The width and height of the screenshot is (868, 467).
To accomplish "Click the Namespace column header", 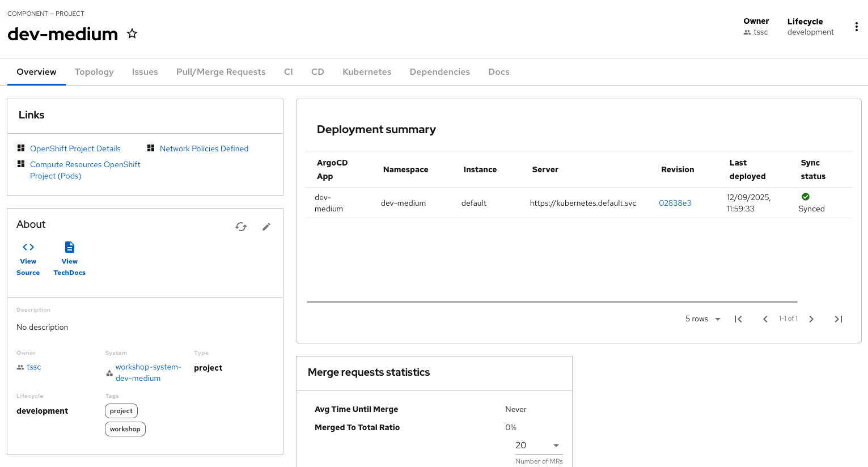I will click(406, 169).
